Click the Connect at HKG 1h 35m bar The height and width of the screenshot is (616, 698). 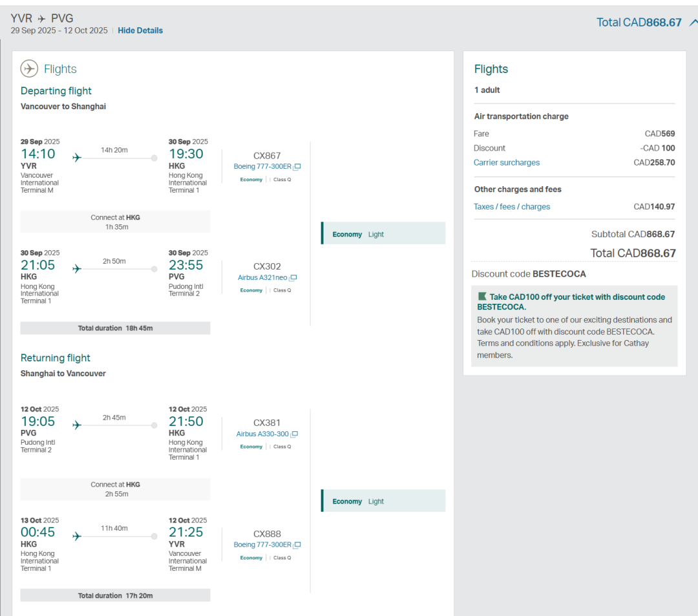tap(115, 222)
